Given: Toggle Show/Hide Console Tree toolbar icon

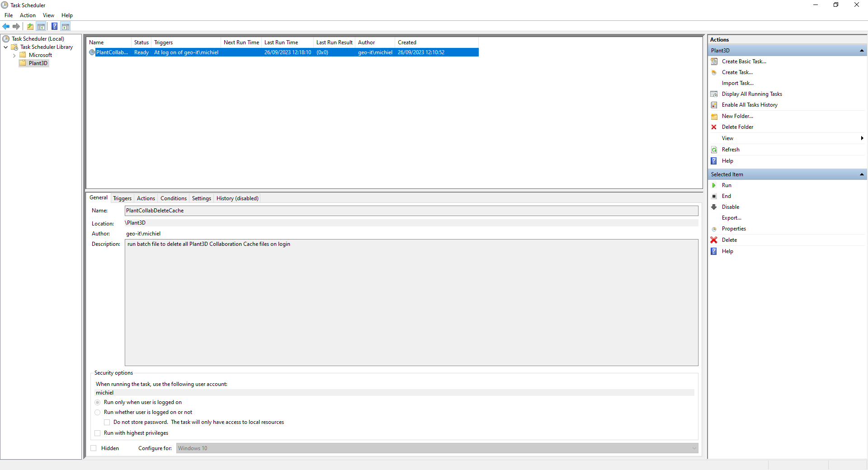Looking at the screenshot, I should point(41,26).
